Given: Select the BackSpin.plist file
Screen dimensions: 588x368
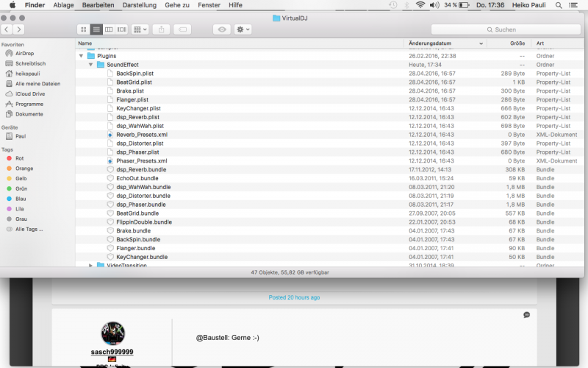Looking at the screenshot, I should [x=135, y=74].
